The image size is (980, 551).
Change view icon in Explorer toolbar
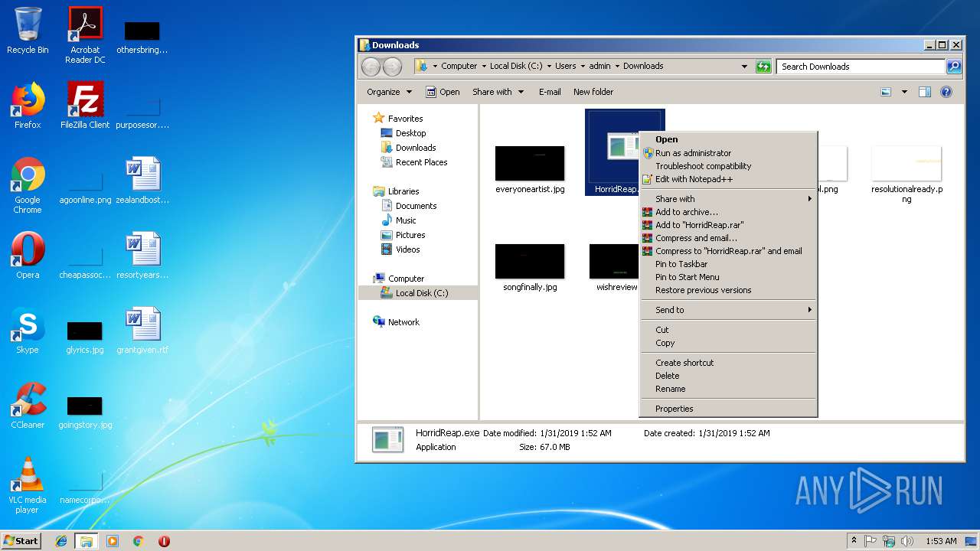pyautogui.click(x=886, y=92)
